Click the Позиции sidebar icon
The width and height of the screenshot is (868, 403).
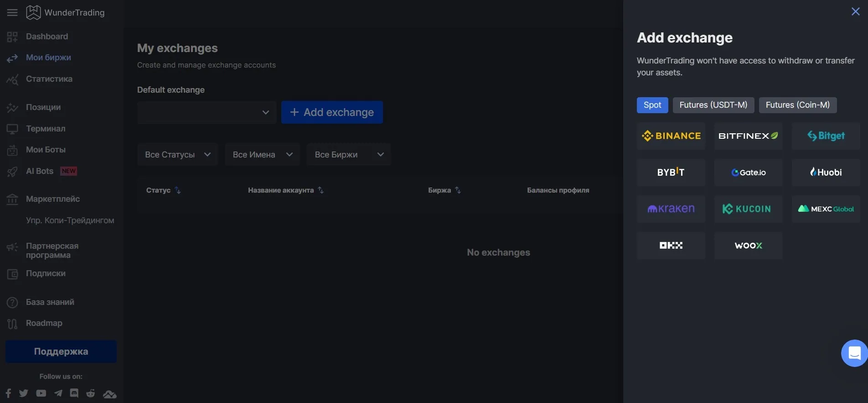click(12, 108)
